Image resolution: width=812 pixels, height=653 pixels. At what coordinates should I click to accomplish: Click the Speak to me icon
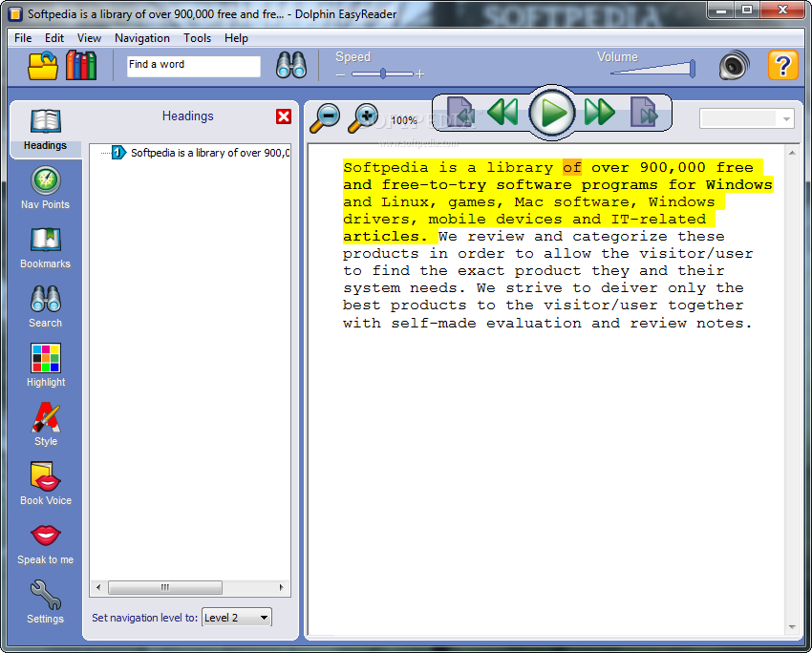[x=45, y=542]
